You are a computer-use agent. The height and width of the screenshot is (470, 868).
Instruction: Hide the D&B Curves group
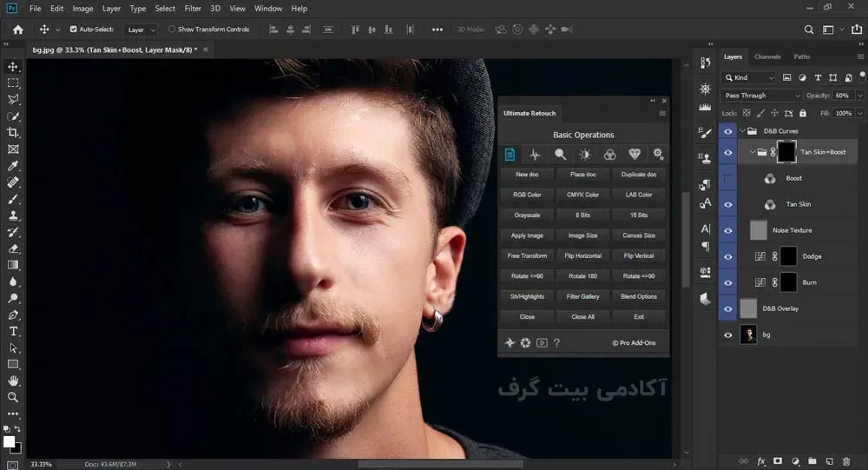coord(728,131)
